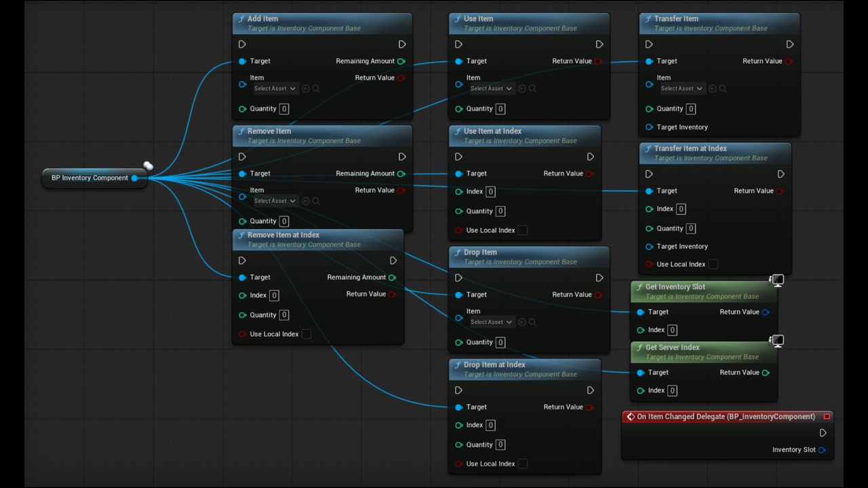This screenshot has height=488, width=868.
Task: Use selected asset arrow in Use Item node
Action: pyautogui.click(x=522, y=88)
